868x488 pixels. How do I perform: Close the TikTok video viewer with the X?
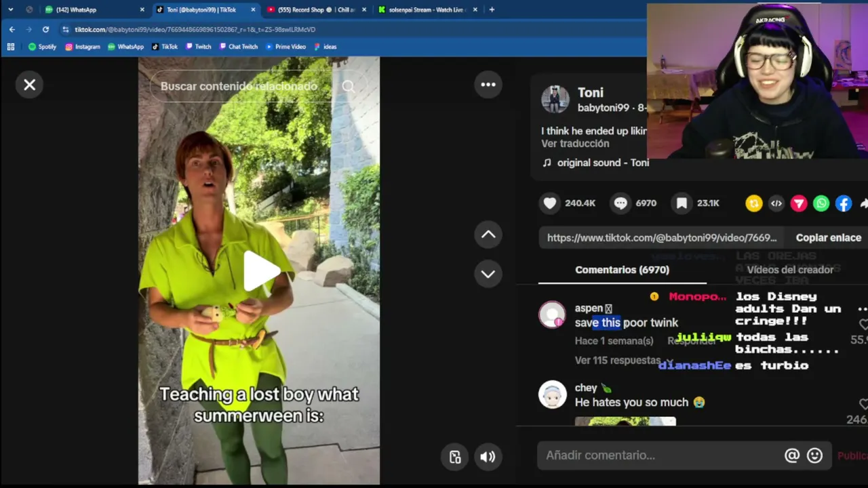pos(29,85)
